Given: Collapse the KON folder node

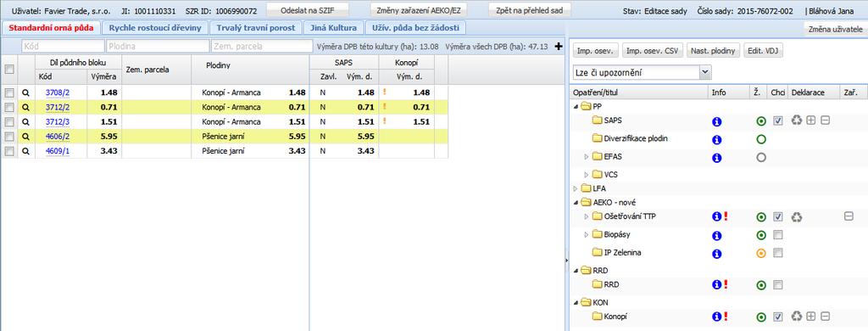Looking at the screenshot, I should pos(576,303).
